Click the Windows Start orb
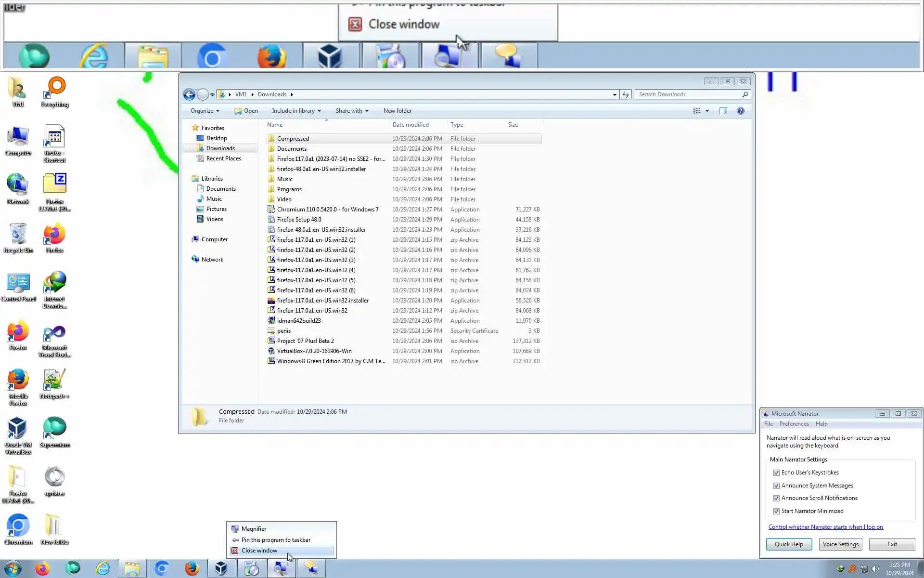Image resolution: width=924 pixels, height=578 pixels. click(x=13, y=568)
